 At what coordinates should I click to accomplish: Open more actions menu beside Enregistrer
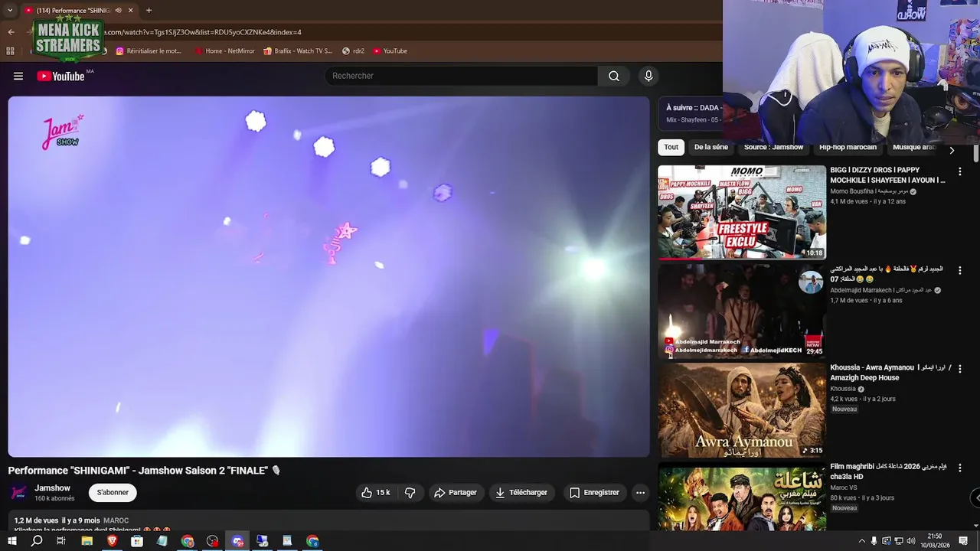pyautogui.click(x=640, y=493)
